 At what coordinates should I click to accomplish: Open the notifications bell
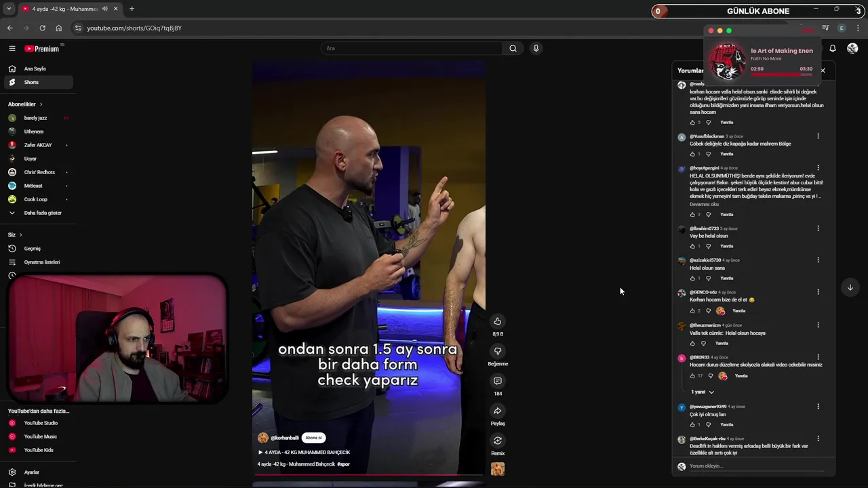[833, 48]
